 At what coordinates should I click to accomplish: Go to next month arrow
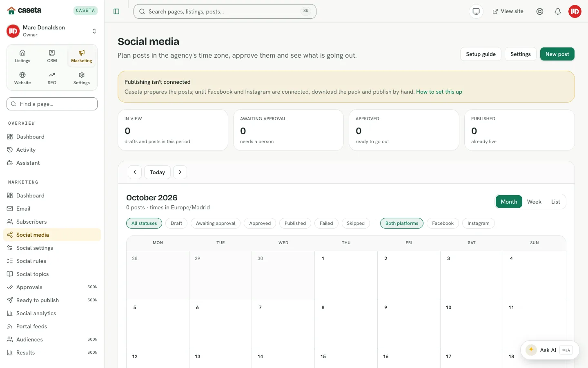(180, 172)
